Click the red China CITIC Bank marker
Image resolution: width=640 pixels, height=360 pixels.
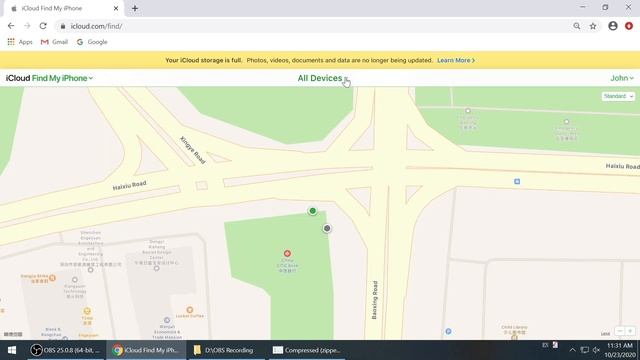pyautogui.click(x=287, y=253)
